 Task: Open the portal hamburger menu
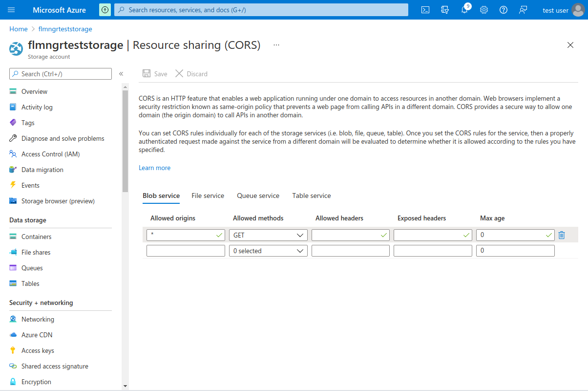(x=12, y=10)
